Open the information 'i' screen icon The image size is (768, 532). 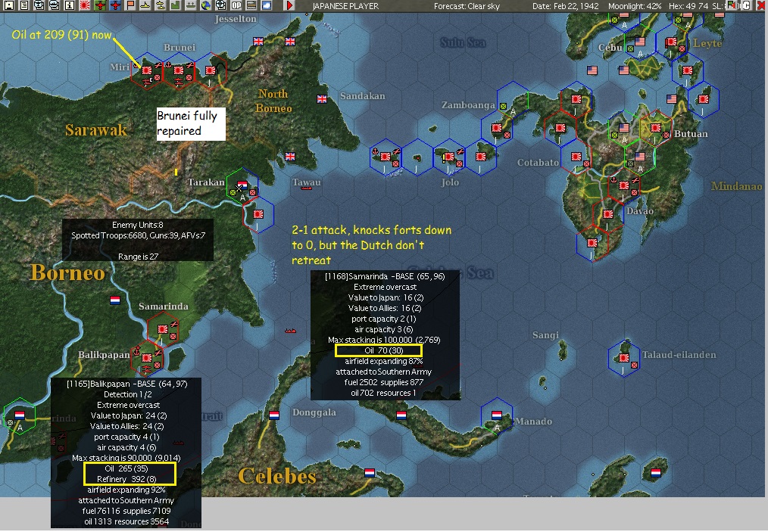tap(69, 5)
